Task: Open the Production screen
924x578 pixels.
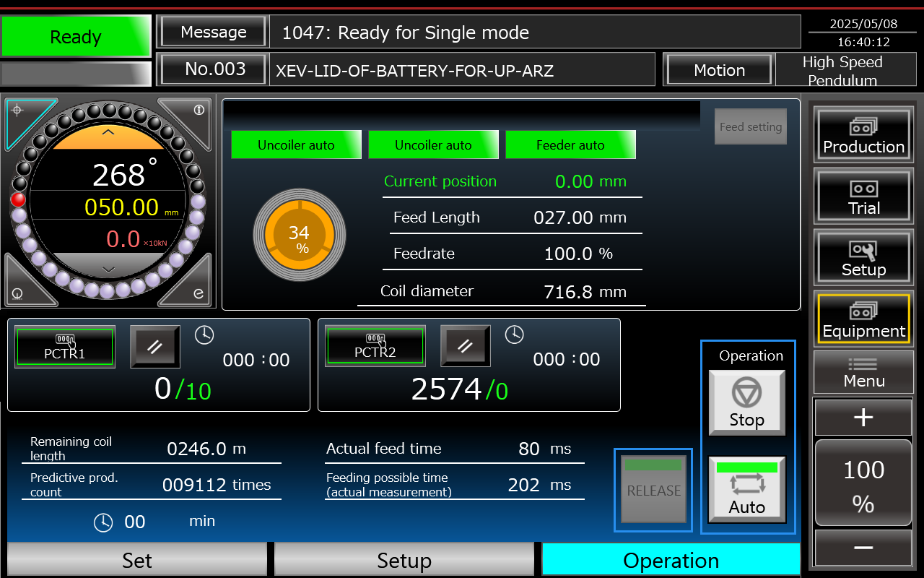Action: coord(863,135)
